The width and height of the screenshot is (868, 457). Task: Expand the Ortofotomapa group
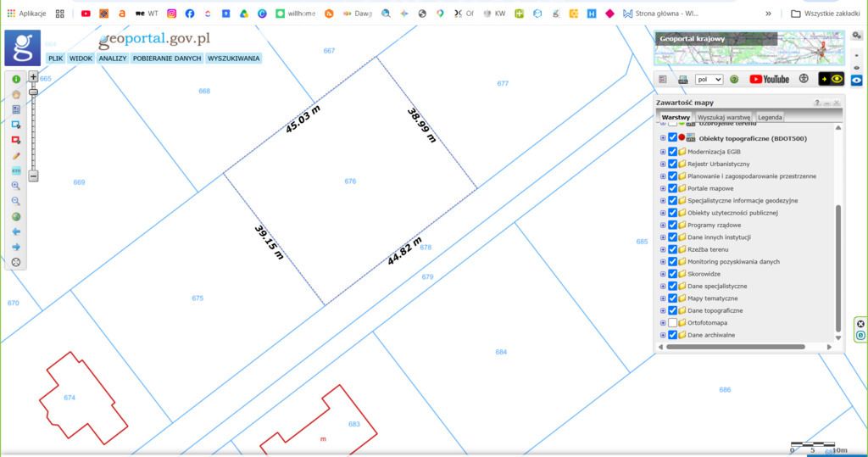pyautogui.click(x=663, y=323)
